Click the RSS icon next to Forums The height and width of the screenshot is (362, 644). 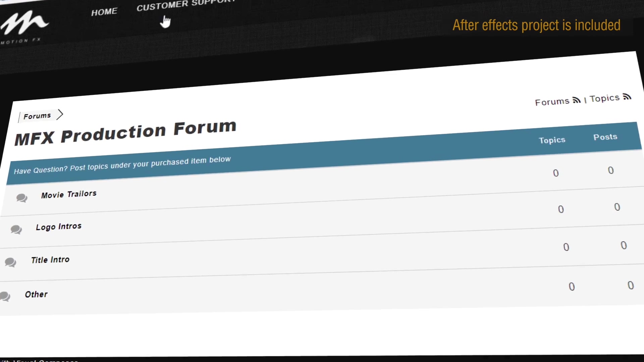[x=577, y=100]
